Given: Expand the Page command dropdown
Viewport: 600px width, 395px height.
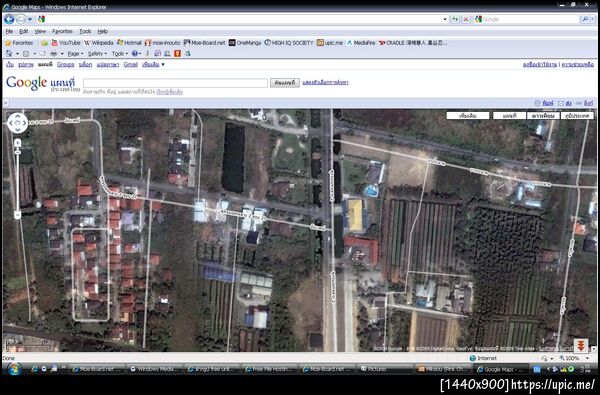Looking at the screenshot, I should [x=75, y=54].
